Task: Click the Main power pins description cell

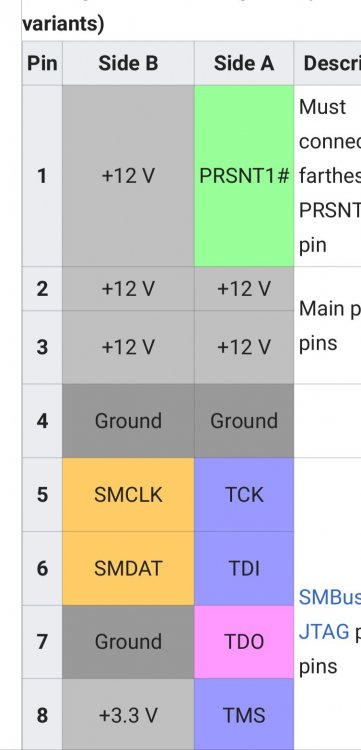Action: [x=328, y=325]
